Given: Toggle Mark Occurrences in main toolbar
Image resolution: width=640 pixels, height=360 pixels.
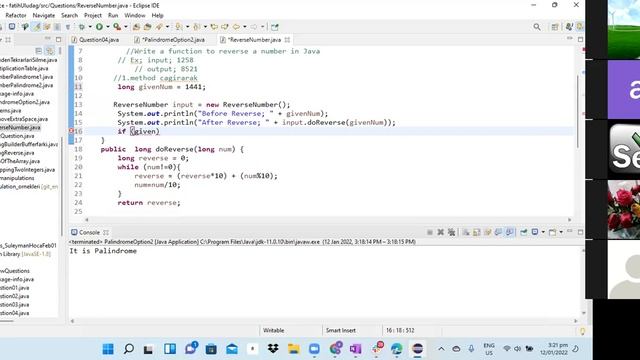Looking at the screenshot, I should pos(37,27).
